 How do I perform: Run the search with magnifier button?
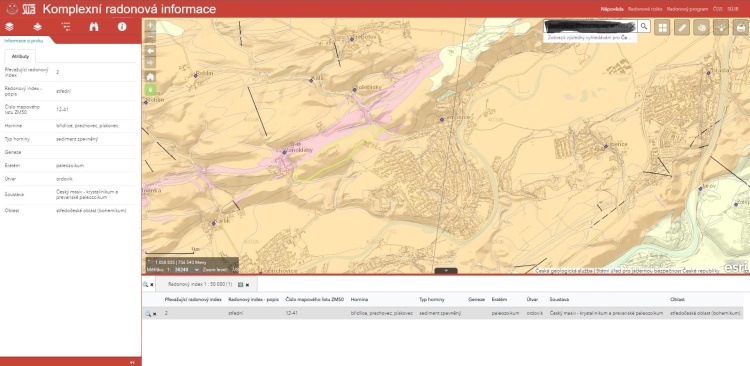coord(644,26)
